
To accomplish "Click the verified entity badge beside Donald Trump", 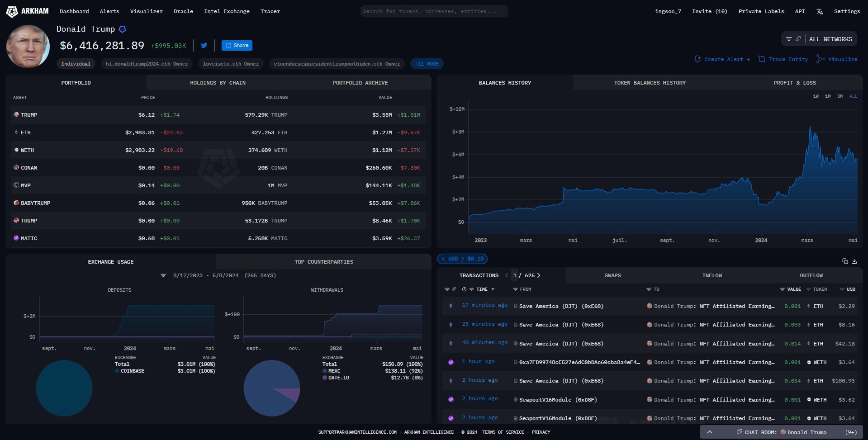I will tap(122, 29).
